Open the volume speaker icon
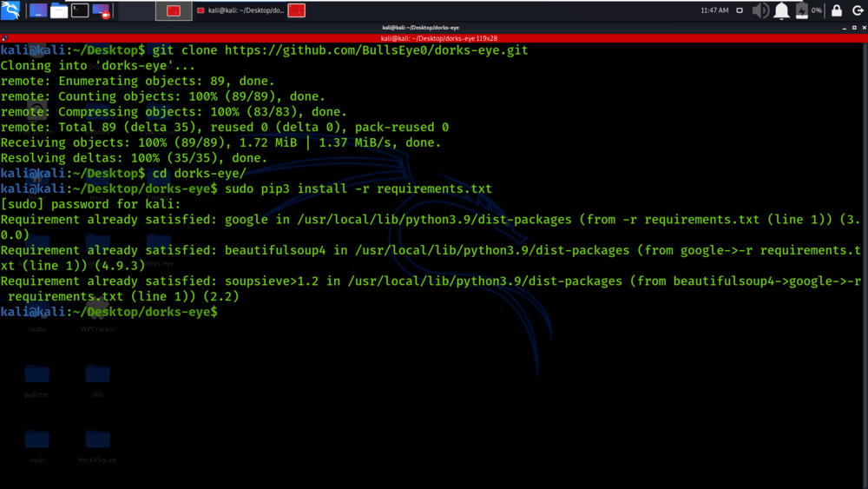Viewport: 868px width, 489px height. (x=760, y=10)
